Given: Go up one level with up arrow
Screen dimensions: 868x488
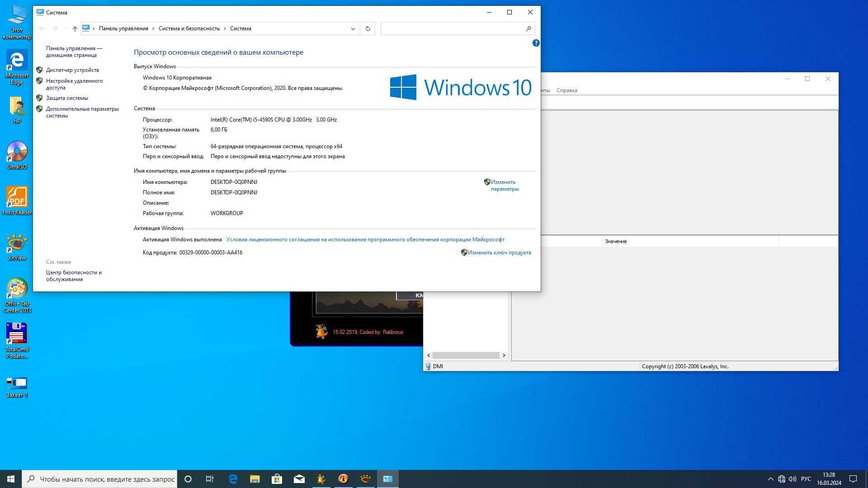Looking at the screenshot, I should click(x=75, y=28).
